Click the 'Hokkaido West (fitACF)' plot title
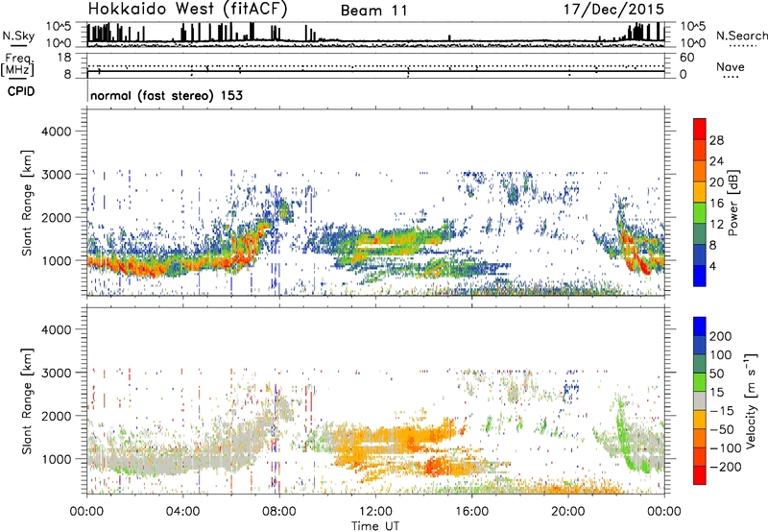The width and height of the screenshot is (768, 532). click(x=187, y=10)
